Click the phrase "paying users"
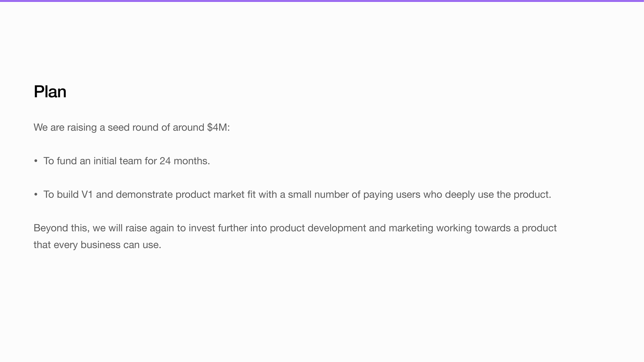 click(392, 195)
